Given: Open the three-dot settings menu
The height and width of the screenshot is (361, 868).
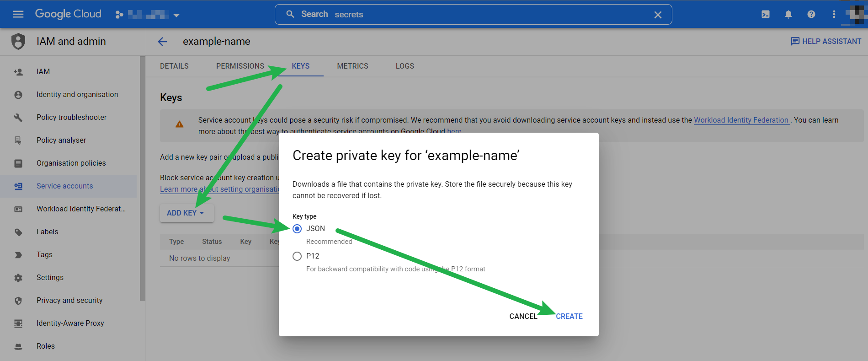Looking at the screenshot, I should point(834,14).
